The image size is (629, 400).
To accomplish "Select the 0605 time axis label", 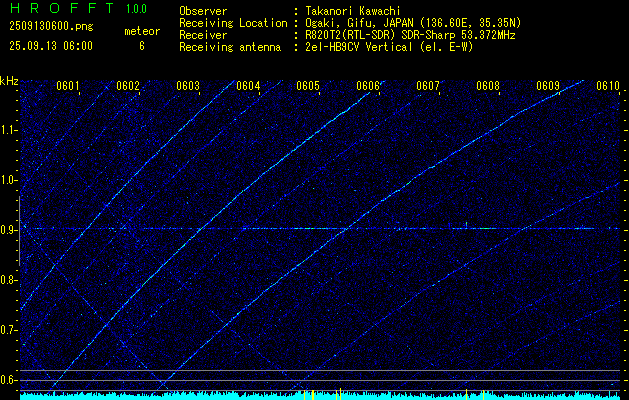I will point(308,86).
